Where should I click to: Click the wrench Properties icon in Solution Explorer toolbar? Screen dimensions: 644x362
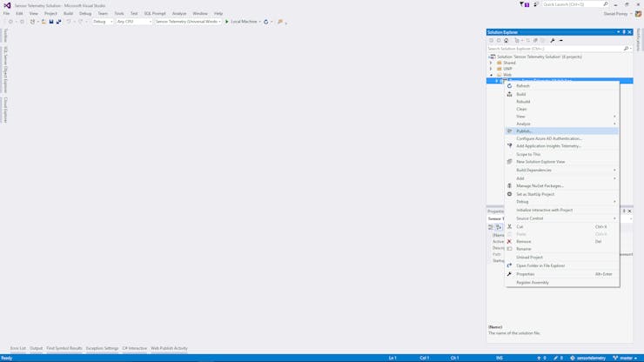(x=553, y=40)
